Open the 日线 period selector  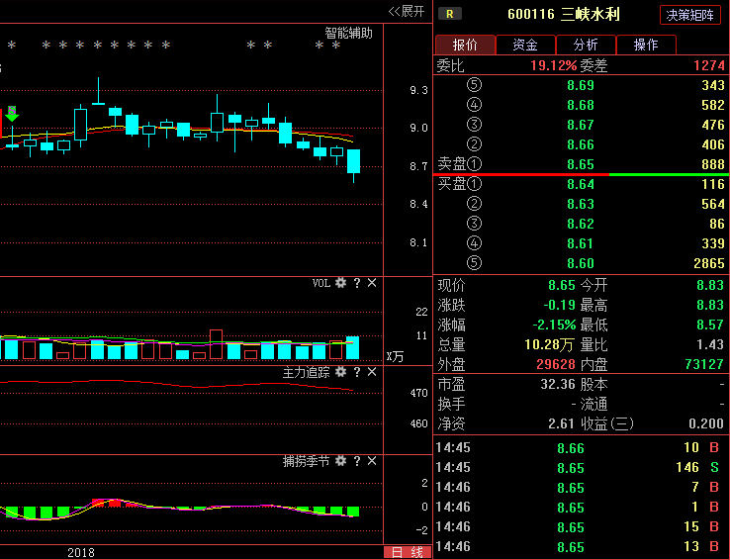coord(408,552)
